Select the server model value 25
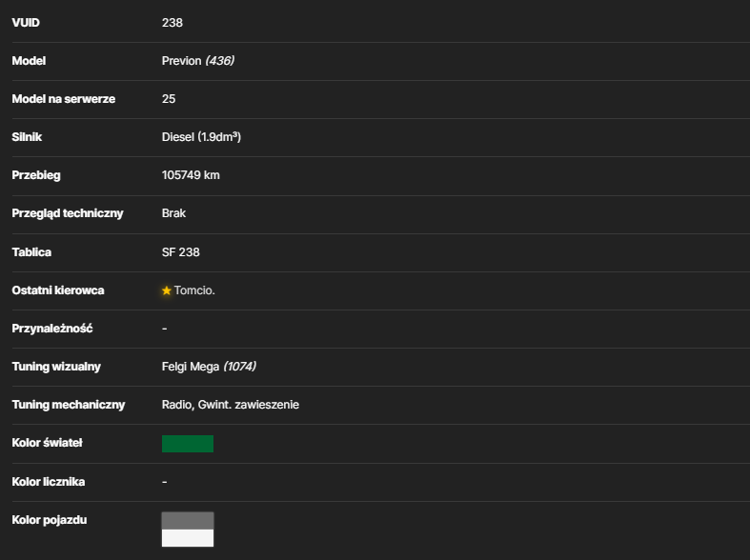This screenshot has width=750, height=560. click(x=169, y=99)
